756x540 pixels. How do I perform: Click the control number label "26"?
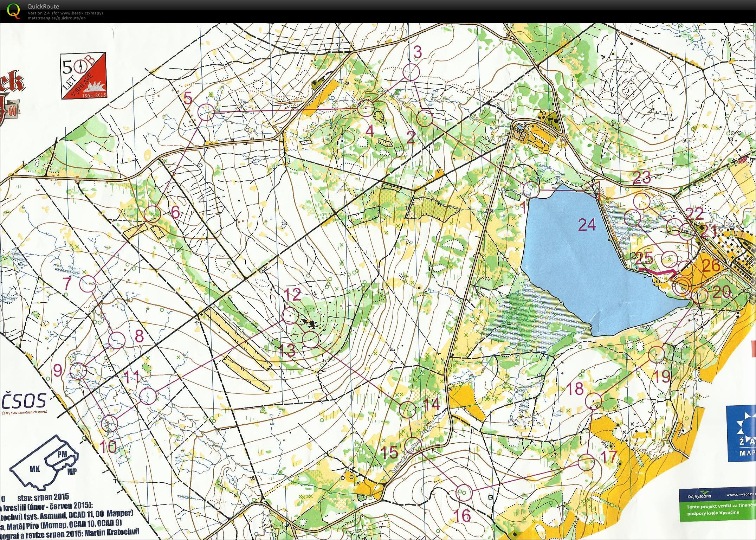tap(711, 266)
